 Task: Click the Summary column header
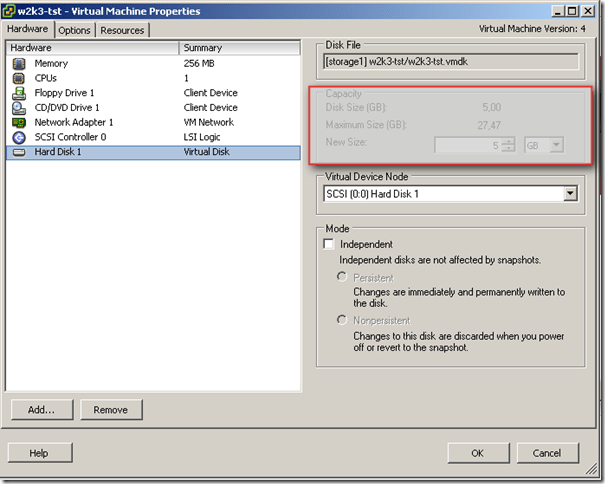(x=240, y=47)
